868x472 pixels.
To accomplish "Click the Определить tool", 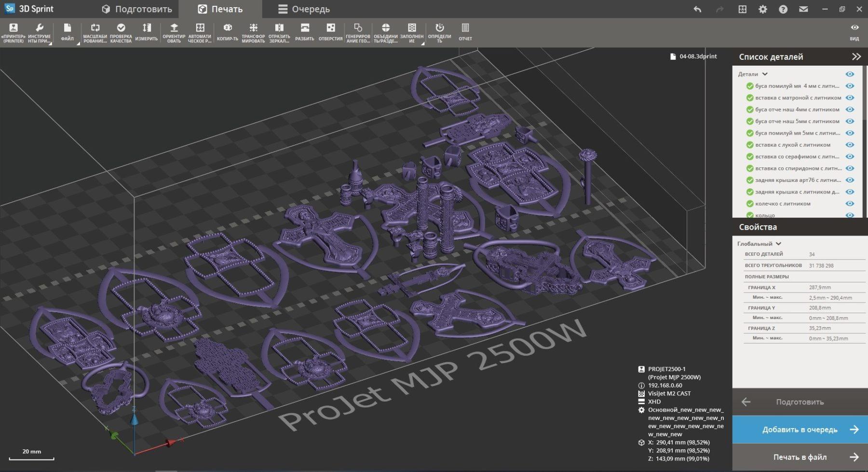I will click(440, 33).
